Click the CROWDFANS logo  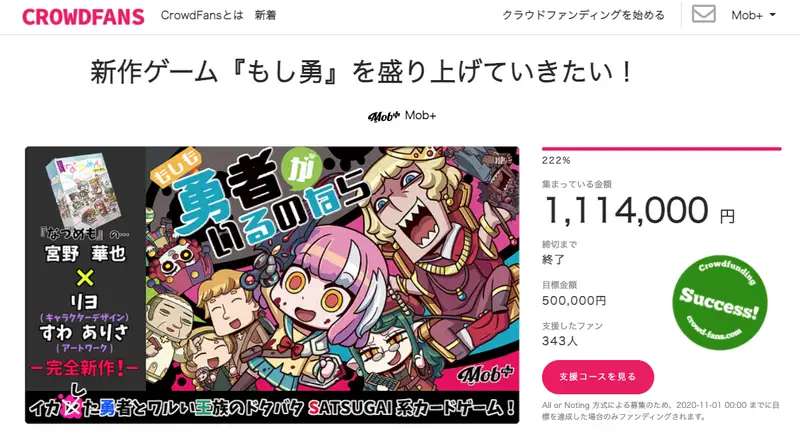click(x=83, y=16)
